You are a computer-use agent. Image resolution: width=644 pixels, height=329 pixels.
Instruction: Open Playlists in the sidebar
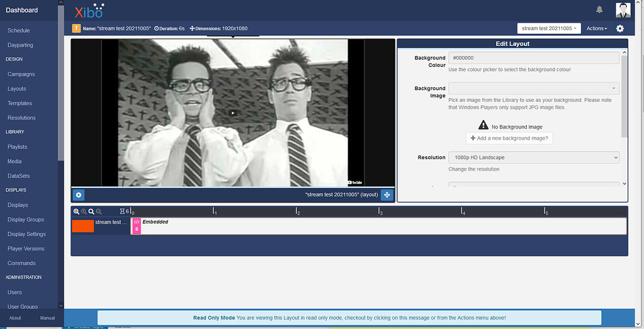[x=17, y=147]
